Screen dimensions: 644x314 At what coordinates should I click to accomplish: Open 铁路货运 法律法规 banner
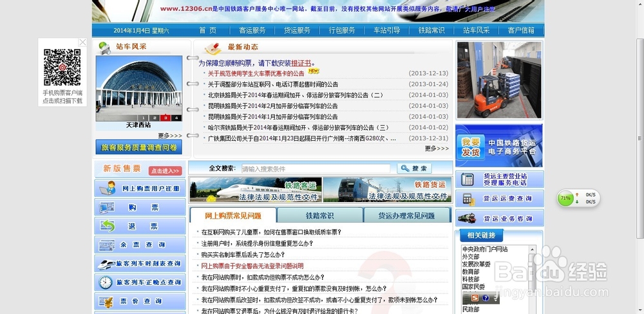click(x=387, y=190)
